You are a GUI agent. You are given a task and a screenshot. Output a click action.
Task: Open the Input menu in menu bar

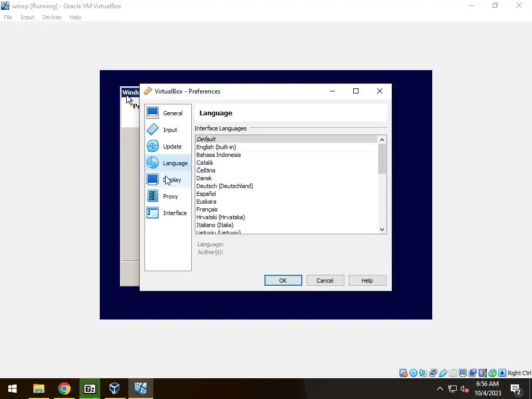pos(27,17)
